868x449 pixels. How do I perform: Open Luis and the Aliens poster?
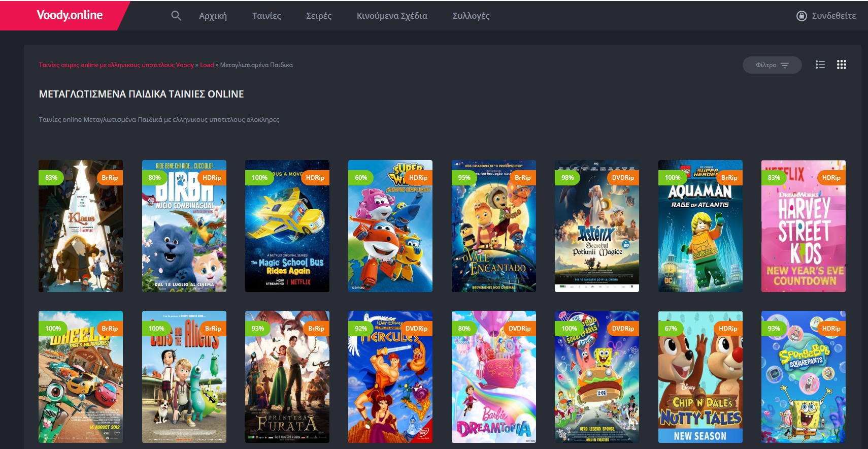tap(184, 377)
